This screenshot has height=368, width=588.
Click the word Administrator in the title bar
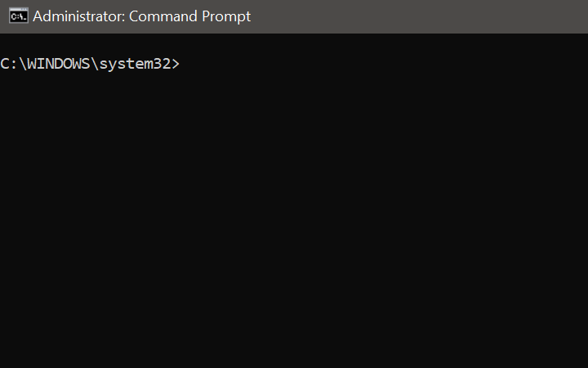pyautogui.click(x=78, y=16)
